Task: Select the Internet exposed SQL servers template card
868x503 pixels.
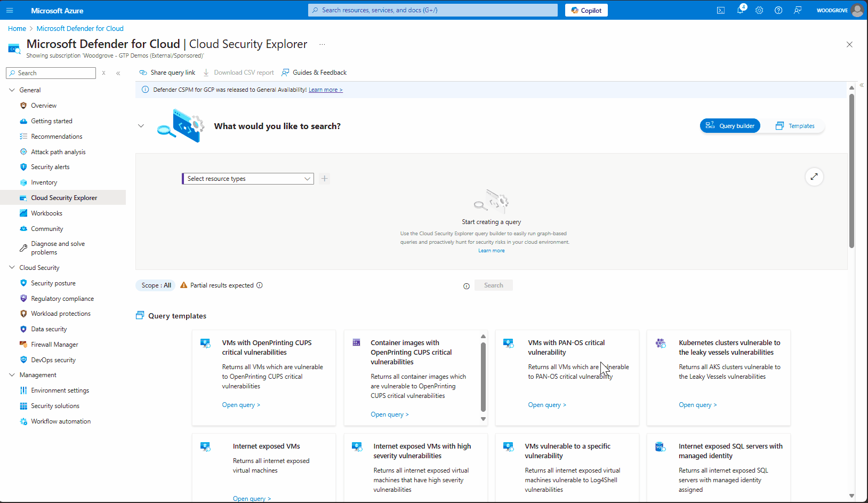Action: 719,468
